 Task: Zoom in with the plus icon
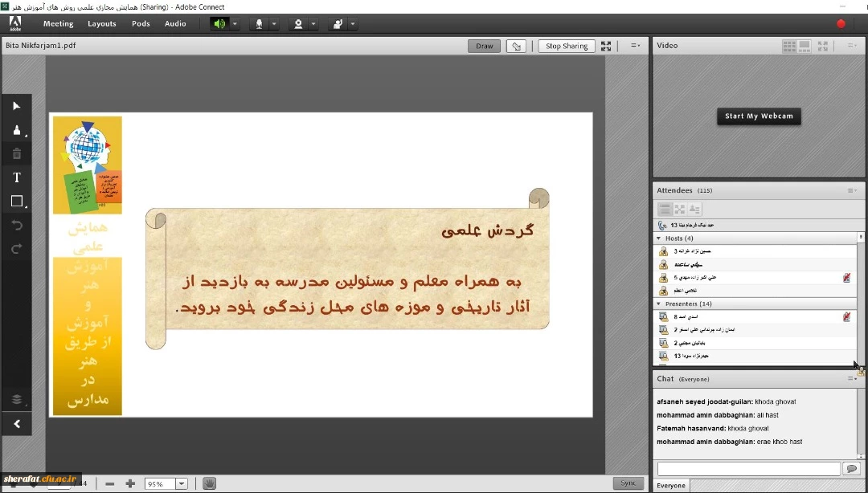130,483
